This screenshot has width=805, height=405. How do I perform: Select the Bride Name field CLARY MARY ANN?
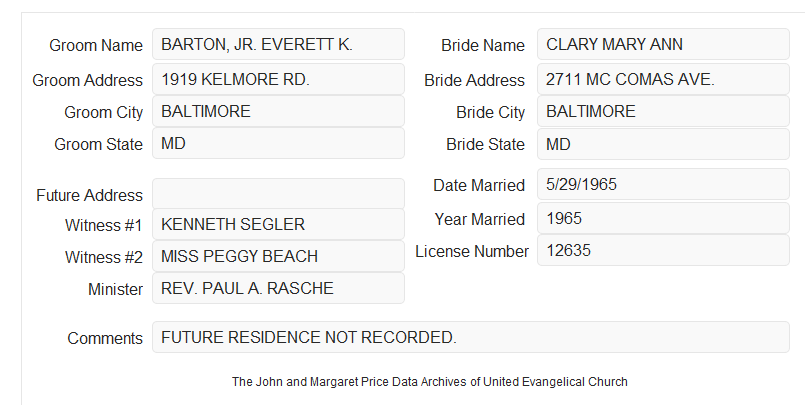tap(663, 44)
